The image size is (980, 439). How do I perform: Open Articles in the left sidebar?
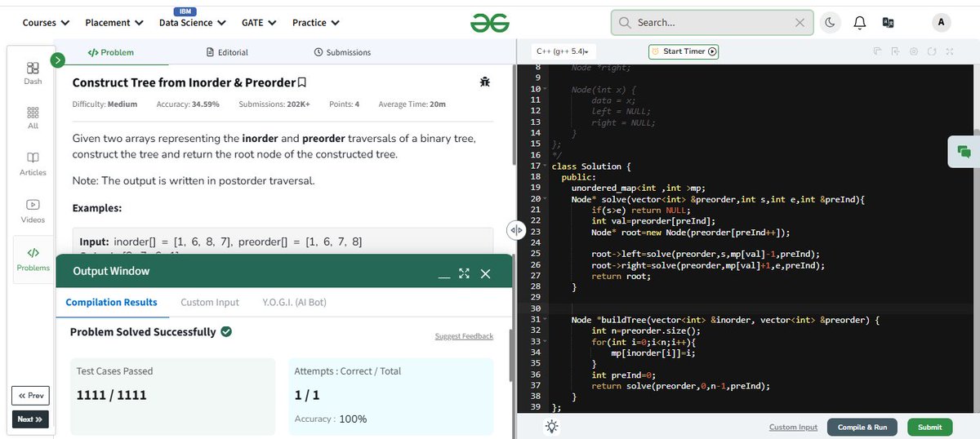(33, 163)
